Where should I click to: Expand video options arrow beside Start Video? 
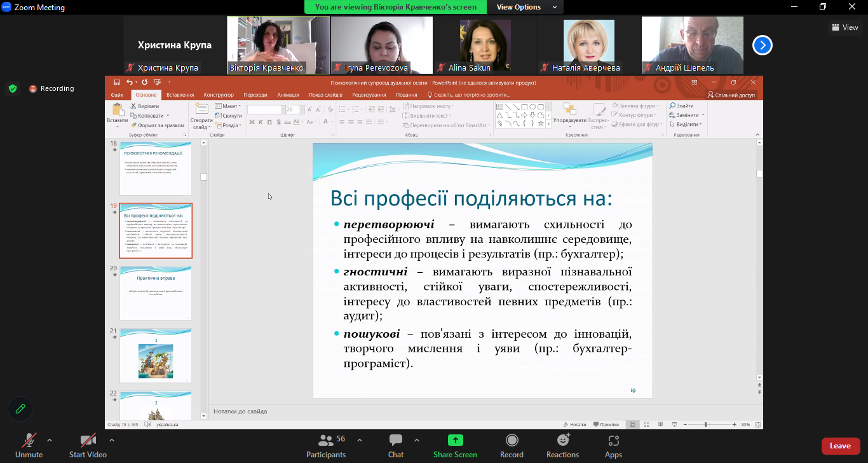[x=112, y=440]
